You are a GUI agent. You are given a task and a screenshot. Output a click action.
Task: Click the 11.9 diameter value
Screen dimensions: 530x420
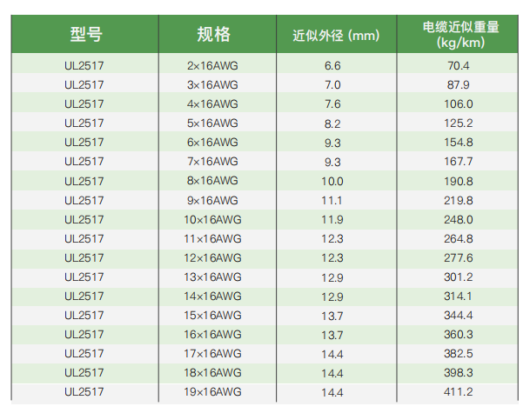tap(332, 219)
